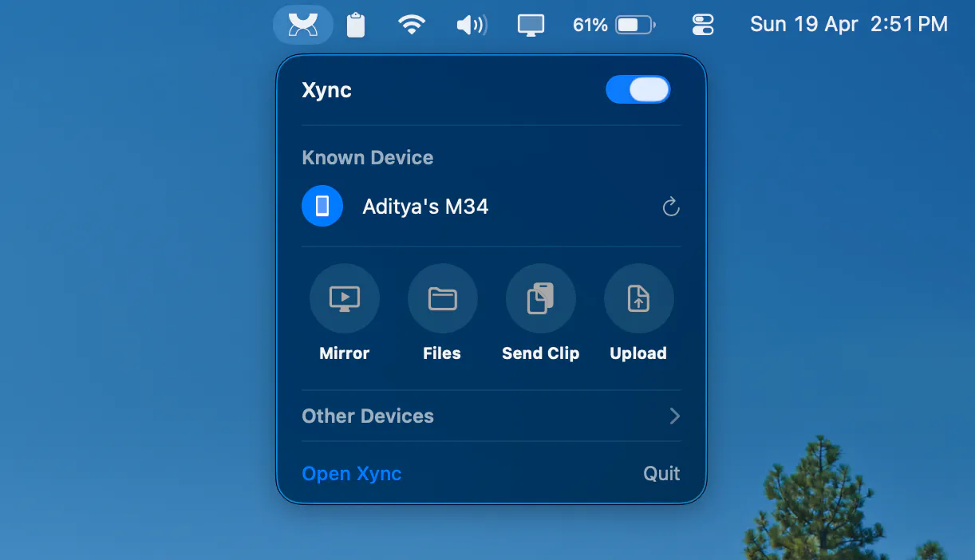This screenshot has width=975, height=560.
Task: Open the Wi-Fi menu bar icon
Action: point(412,25)
